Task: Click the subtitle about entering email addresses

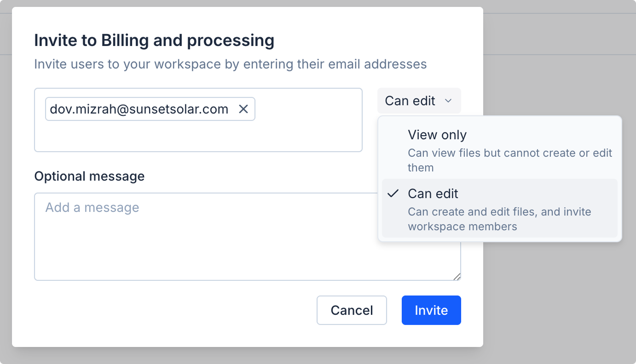Action: click(230, 64)
